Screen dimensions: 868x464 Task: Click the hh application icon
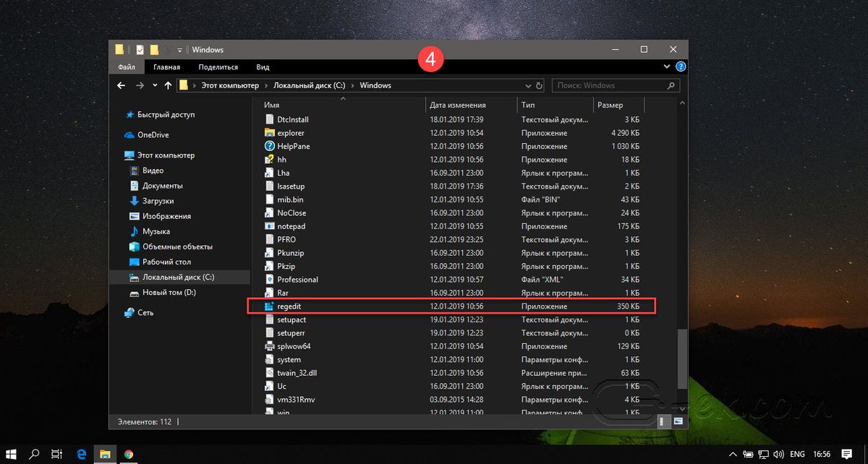click(x=270, y=160)
